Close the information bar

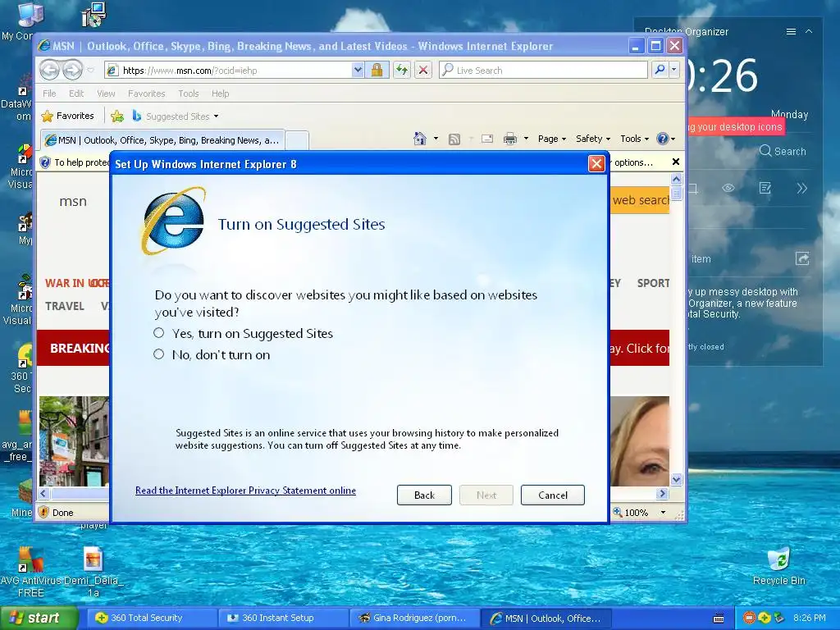(676, 162)
